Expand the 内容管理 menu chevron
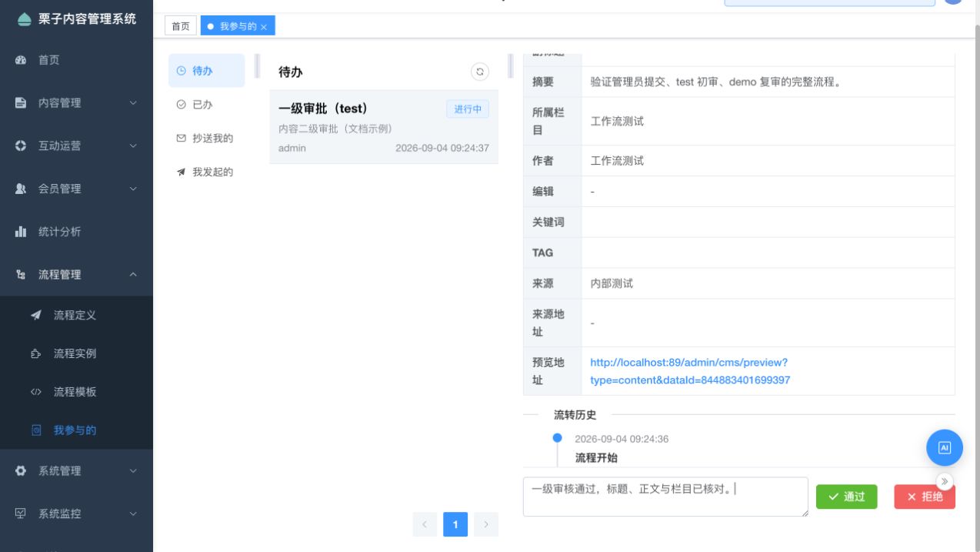980x552 pixels. (133, 103)
